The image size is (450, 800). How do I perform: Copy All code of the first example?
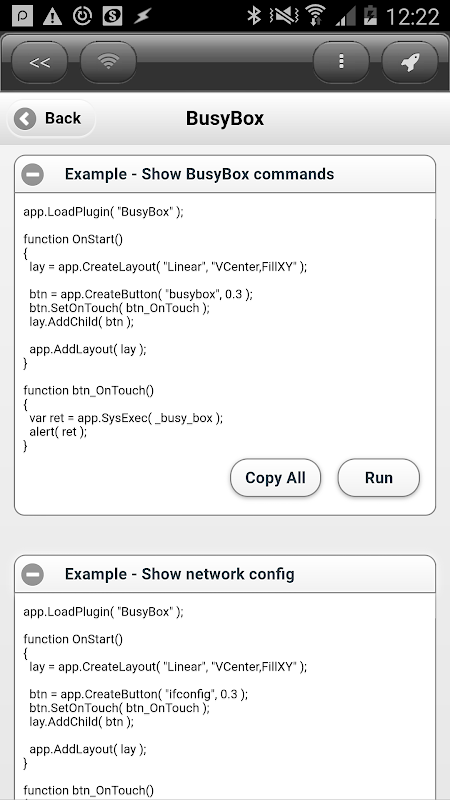[276, 478]
